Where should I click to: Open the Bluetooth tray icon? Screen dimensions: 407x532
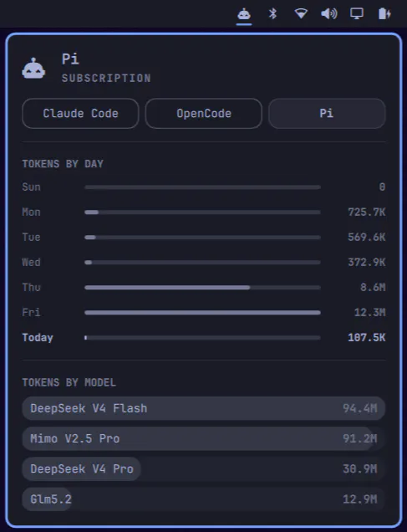pos(272,14)
